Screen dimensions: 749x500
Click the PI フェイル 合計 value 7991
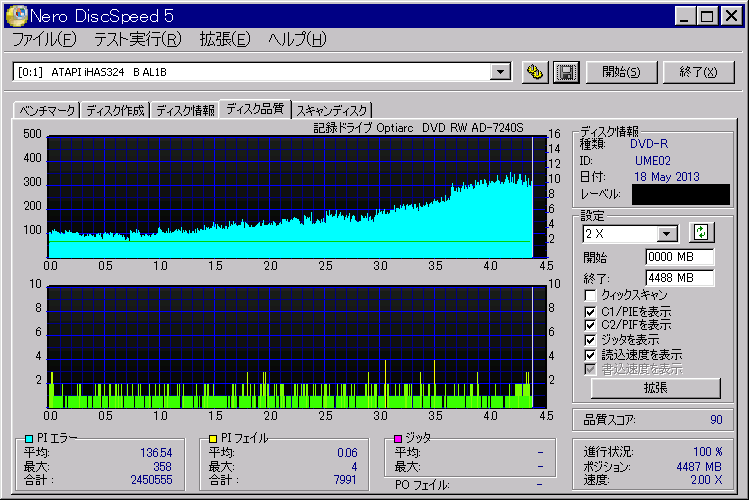(345, 480)
